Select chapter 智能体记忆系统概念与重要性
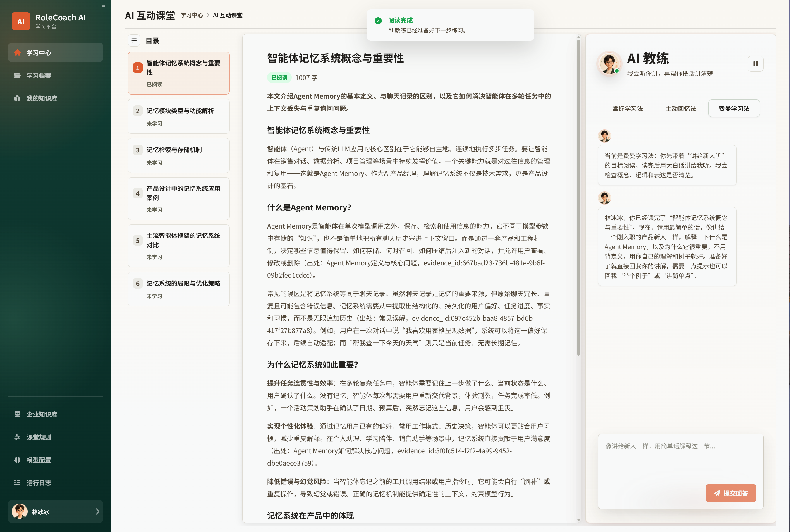Screen dimensions: 790x532 [x=178, y=73]
